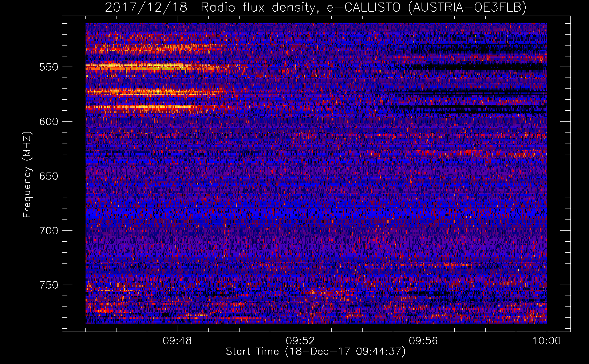Click the 750 frequency axis label
The height and width of the screenshot is (364, 589).
click(x=49, y=285)
